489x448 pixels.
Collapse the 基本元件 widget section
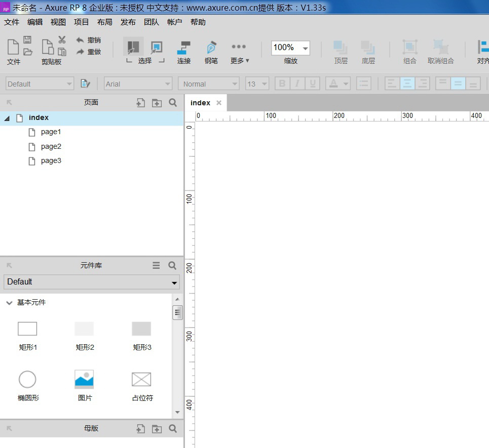(9, 303)
